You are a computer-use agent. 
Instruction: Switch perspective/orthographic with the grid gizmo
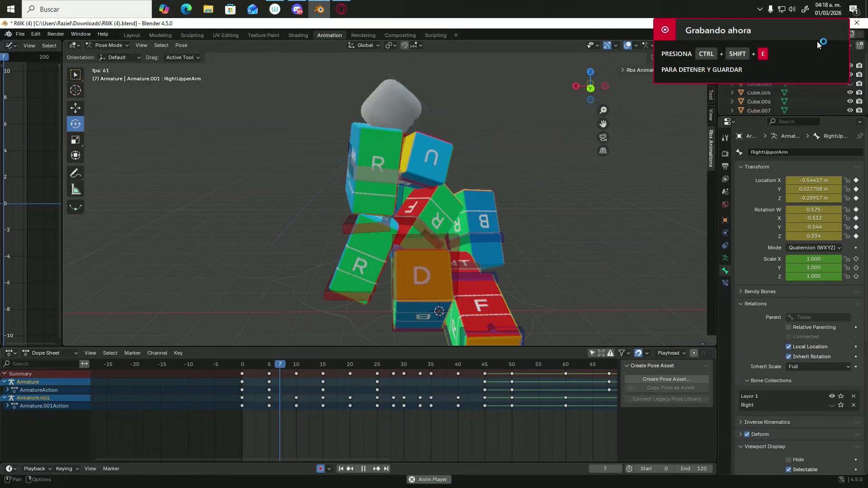click(x=603, y=151)
